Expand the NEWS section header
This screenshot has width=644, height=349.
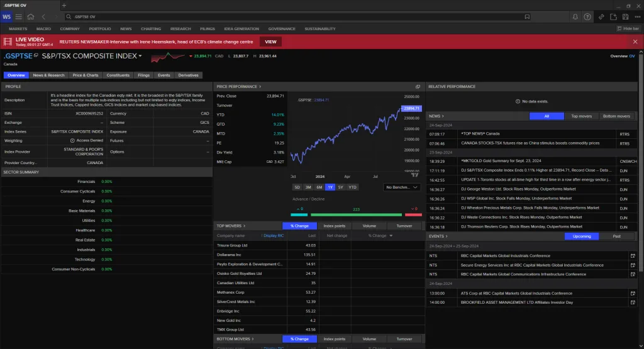point(436,116)
